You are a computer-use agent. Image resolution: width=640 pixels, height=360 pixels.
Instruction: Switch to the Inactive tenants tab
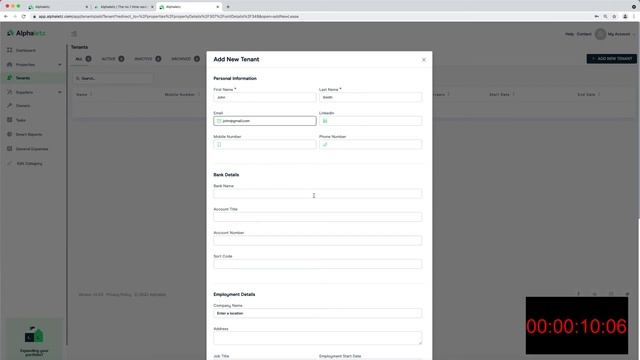148,59
